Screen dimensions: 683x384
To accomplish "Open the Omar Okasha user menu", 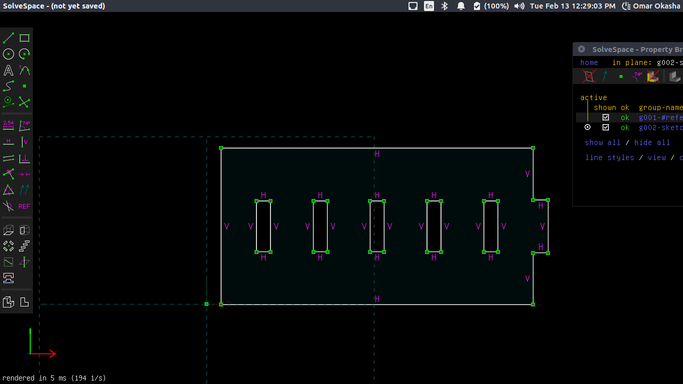I will [x=651, y=6].
